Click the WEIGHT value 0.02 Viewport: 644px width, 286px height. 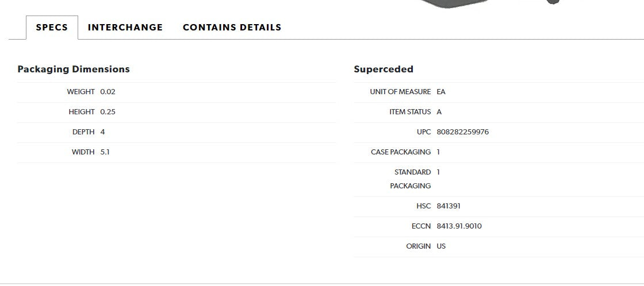point(108,92)
